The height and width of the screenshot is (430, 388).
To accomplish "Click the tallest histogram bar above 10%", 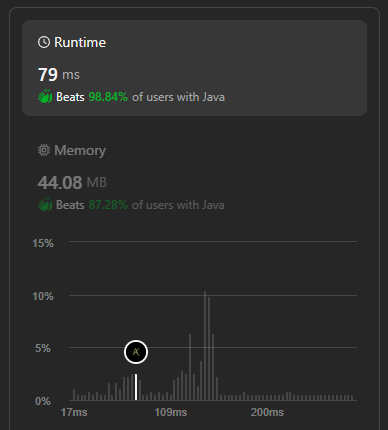I will pyautogui.click(x=205, y=346).
